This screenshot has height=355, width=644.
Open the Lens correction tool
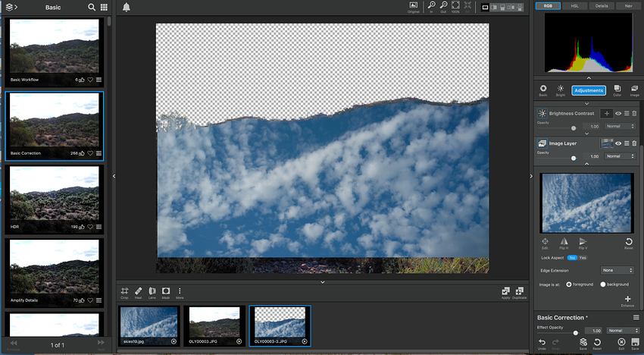[x=152, y=291]
